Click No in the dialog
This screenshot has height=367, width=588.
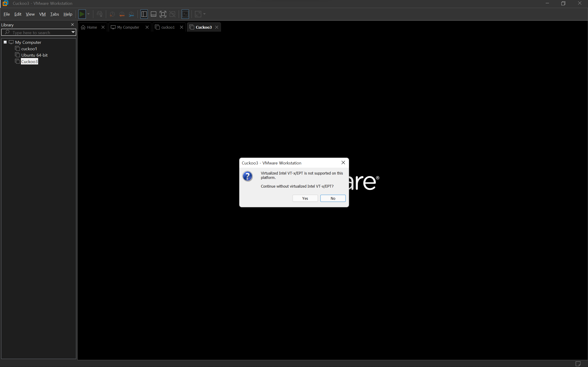point(333,198)
